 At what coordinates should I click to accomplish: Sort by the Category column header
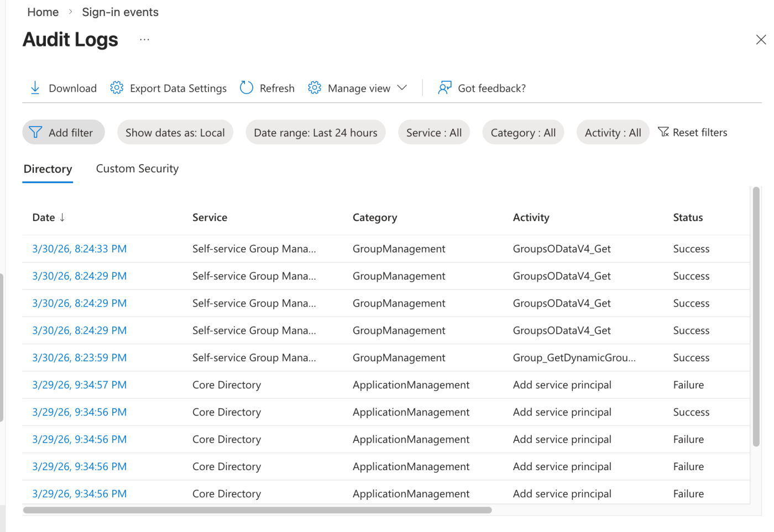[x=375, y=218]
